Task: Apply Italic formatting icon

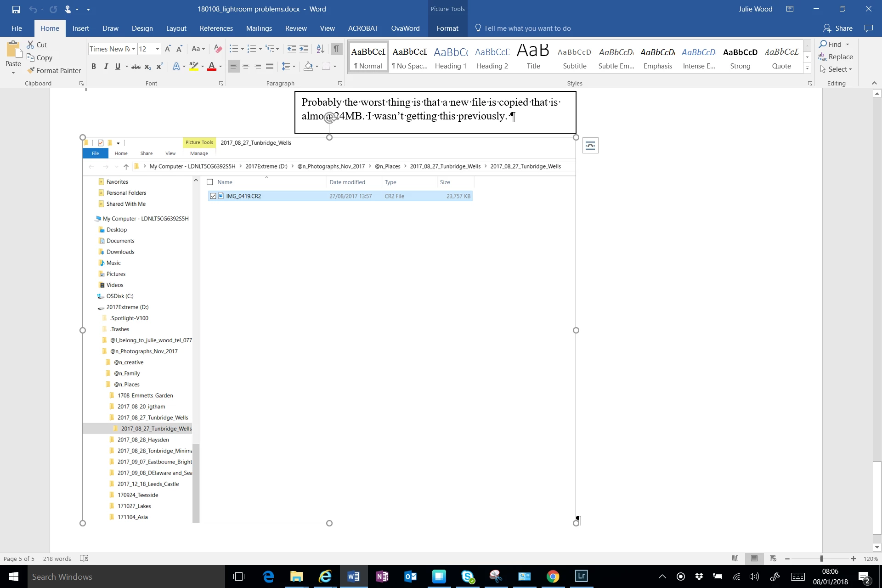Action: pyautogui.click(x=106, y=67)
